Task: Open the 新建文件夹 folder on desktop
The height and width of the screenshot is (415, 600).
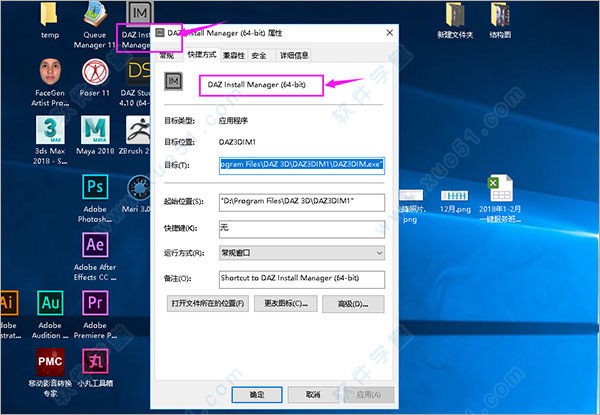Action: pos(455,20)
